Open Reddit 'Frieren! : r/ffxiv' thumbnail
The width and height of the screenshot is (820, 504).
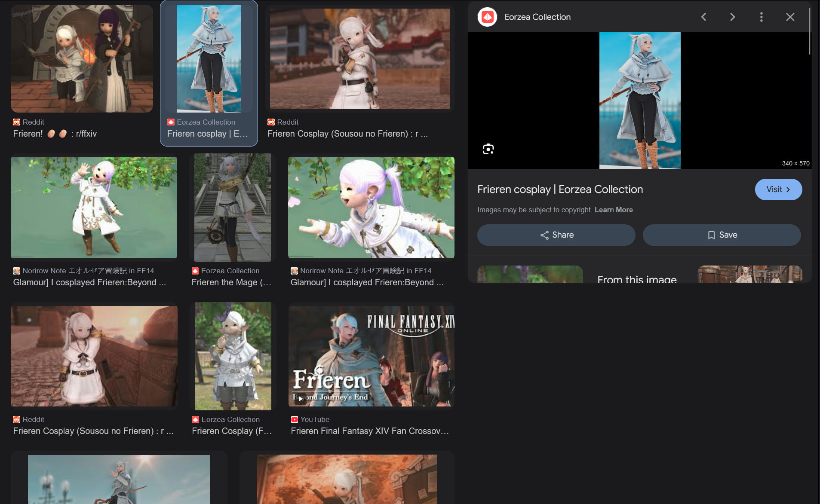pos(82,58)
